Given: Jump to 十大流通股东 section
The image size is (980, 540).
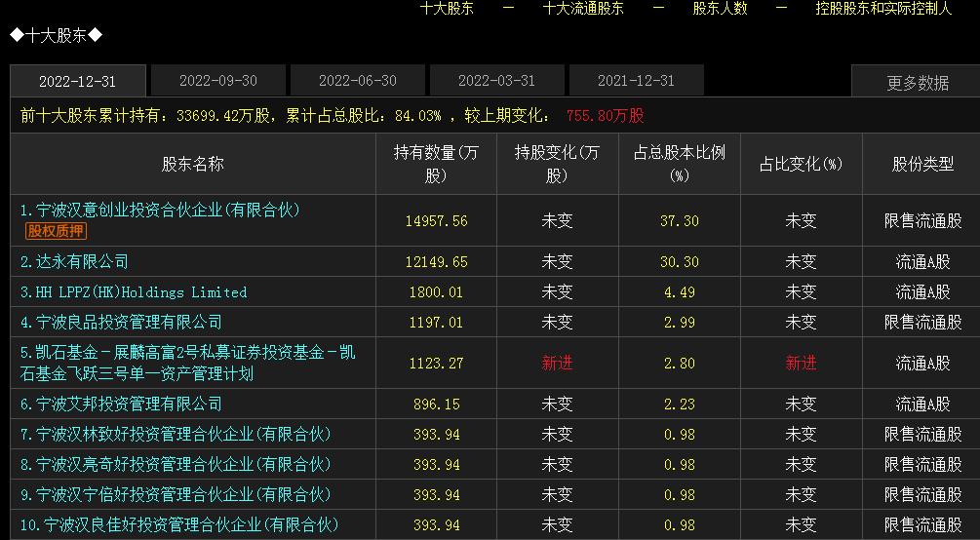Looking at the screenshot, I should pyautogui.click(x=583, y=9).
